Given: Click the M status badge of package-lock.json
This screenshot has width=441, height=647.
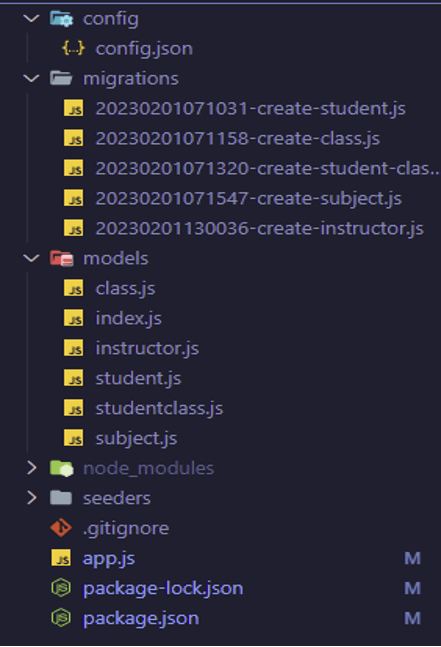Looking at the screenshot, I should (x=413, y=588).
